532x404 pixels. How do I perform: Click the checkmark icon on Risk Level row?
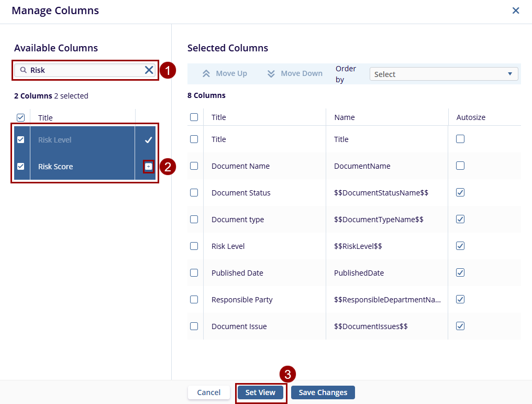[149, 140]
